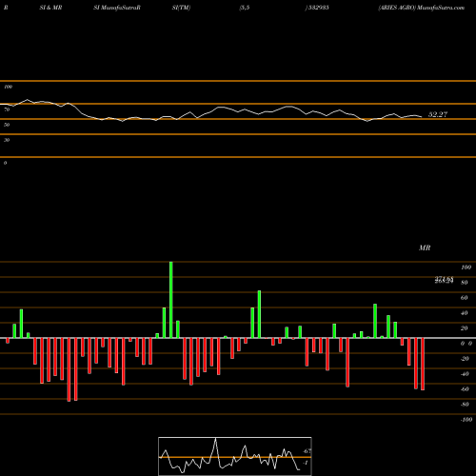Click the 'SI MunafaSutraR' header label
Screen dimensions: 476x476
click(x=117, y=8)
